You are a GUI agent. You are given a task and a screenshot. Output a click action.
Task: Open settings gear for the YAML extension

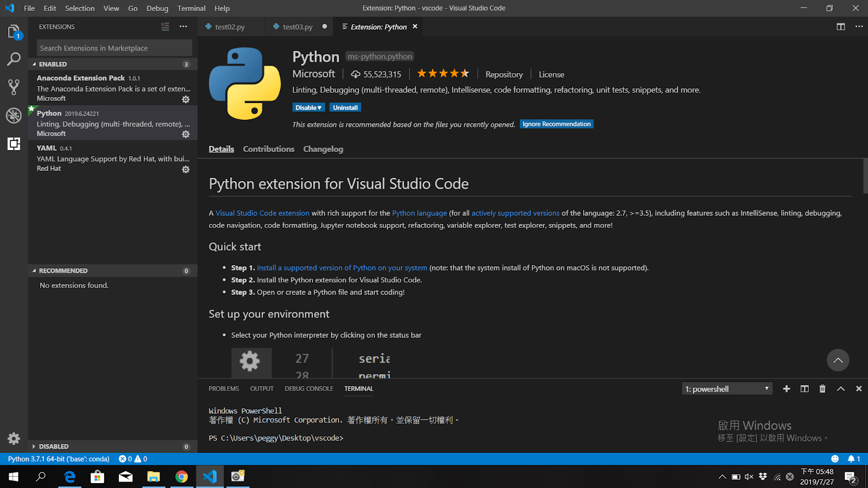pyautogui.click(x=186, y=169)
